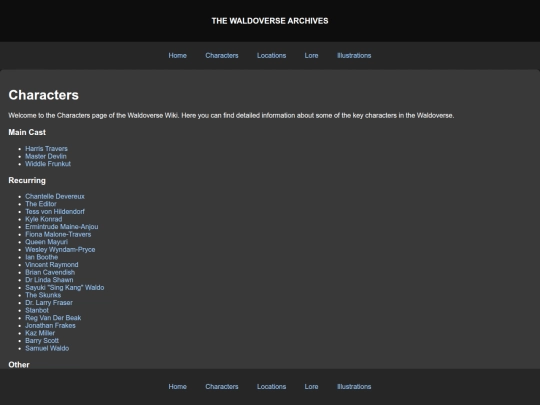The height and width of the screenshot is (405, 540).
Task: Follow the Jonathan Frakes link
Action: tap(50, 325)
